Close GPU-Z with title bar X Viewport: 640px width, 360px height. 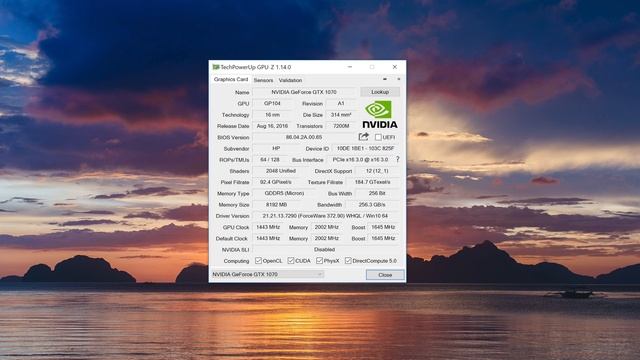pyautogui.click(x=395, y=67)
